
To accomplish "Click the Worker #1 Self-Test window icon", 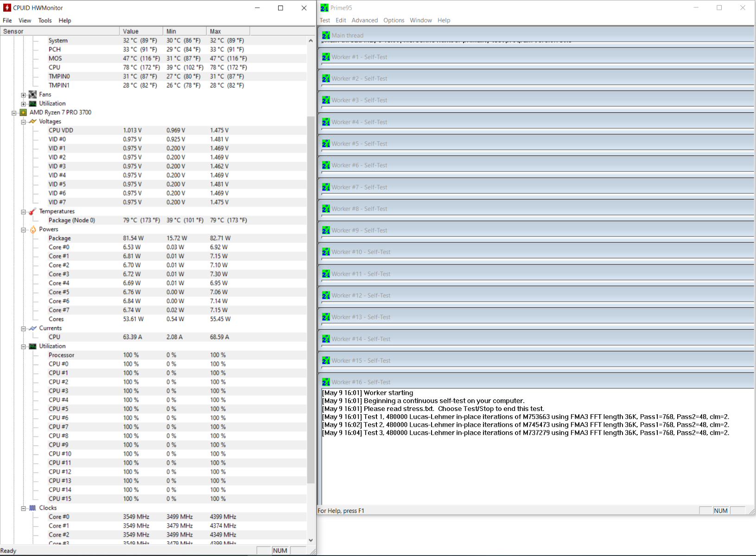I will tap(326, 57).
